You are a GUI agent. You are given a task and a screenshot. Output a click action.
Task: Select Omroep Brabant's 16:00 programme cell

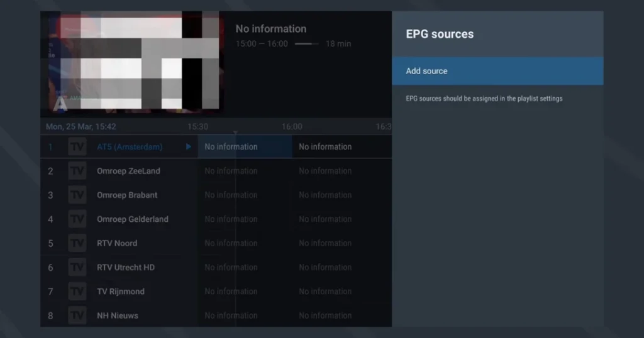(x=341, y=195)
